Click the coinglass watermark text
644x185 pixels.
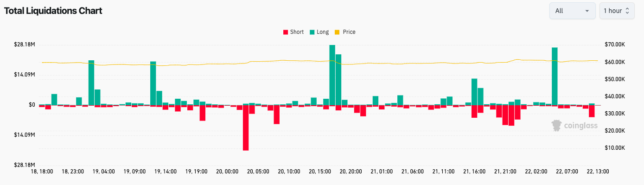[580, 126]
